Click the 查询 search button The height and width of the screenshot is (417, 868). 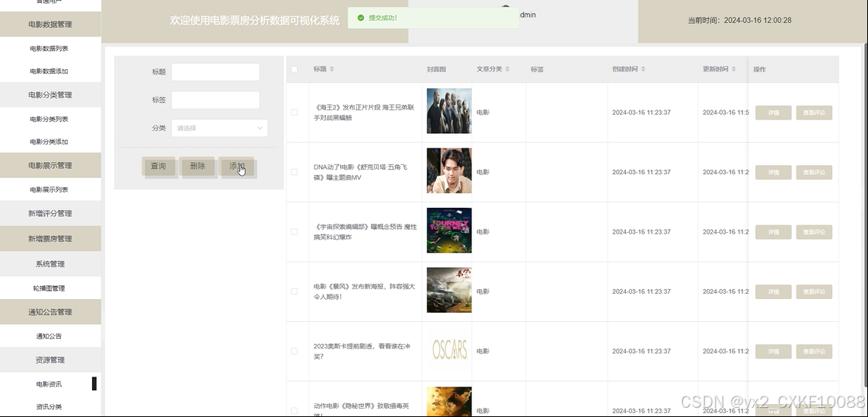tap(159, 166)
